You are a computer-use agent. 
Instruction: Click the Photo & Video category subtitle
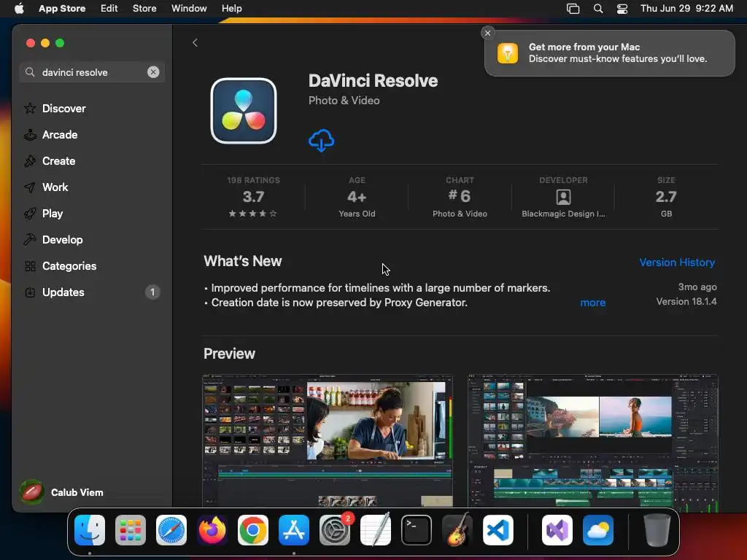[344, 101]
